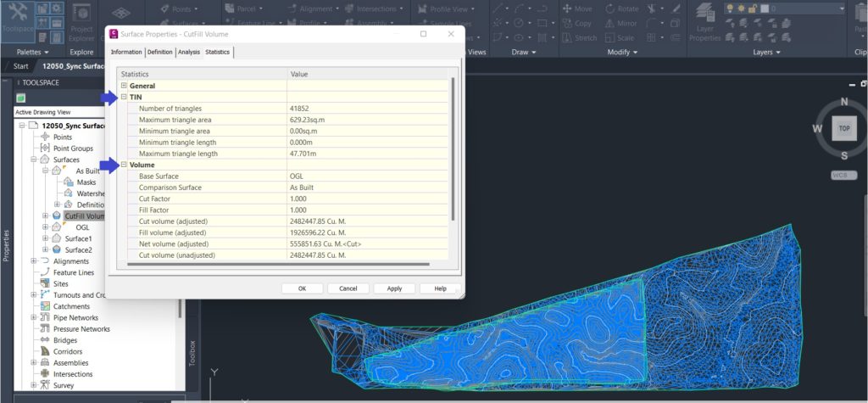Click the Toolspace ribbon button
Image resolution: width=868 pixels, height=403 pixels.
(17, 21)
